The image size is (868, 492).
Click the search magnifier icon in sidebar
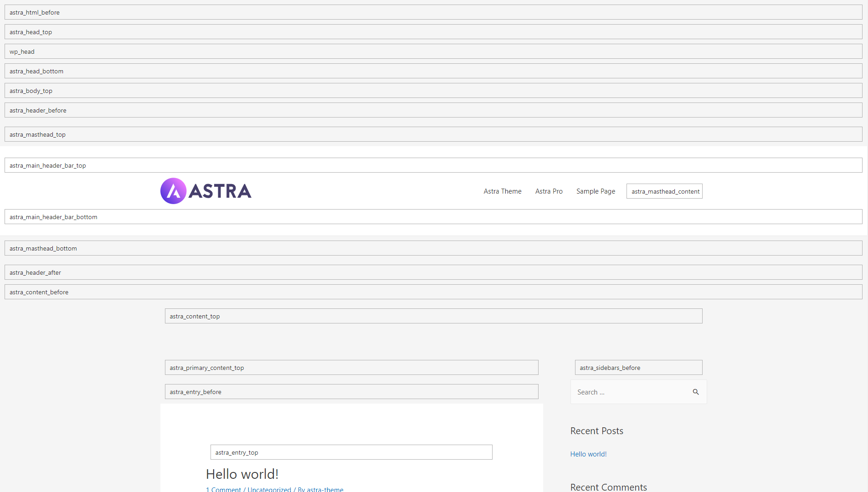point(696,392)
